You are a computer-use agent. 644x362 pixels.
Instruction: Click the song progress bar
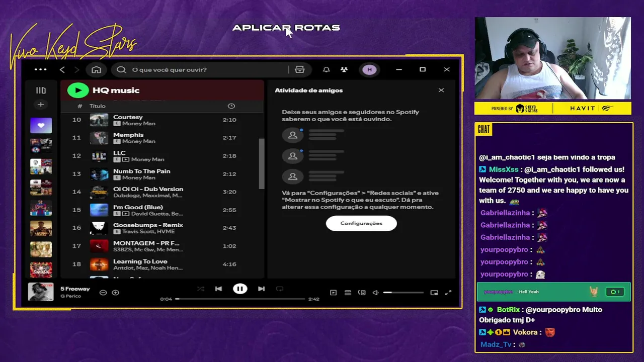click(240, 299)
